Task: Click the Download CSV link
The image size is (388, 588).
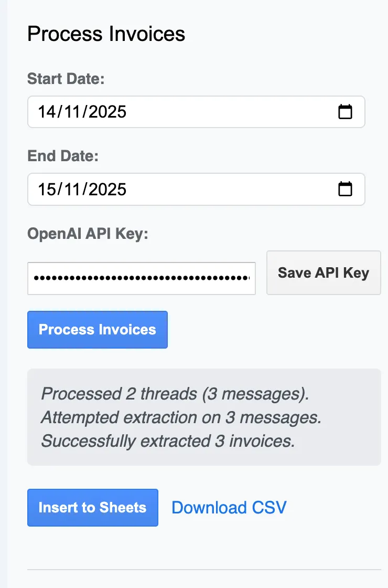Action: pos(229,508)
